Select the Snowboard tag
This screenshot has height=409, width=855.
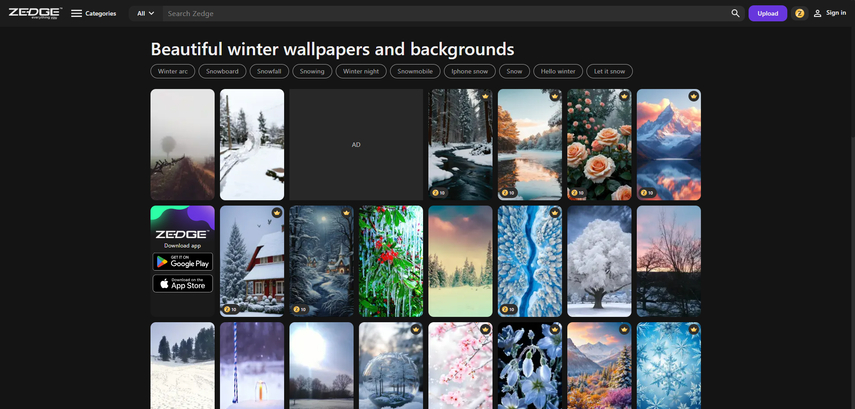[222, 71]
